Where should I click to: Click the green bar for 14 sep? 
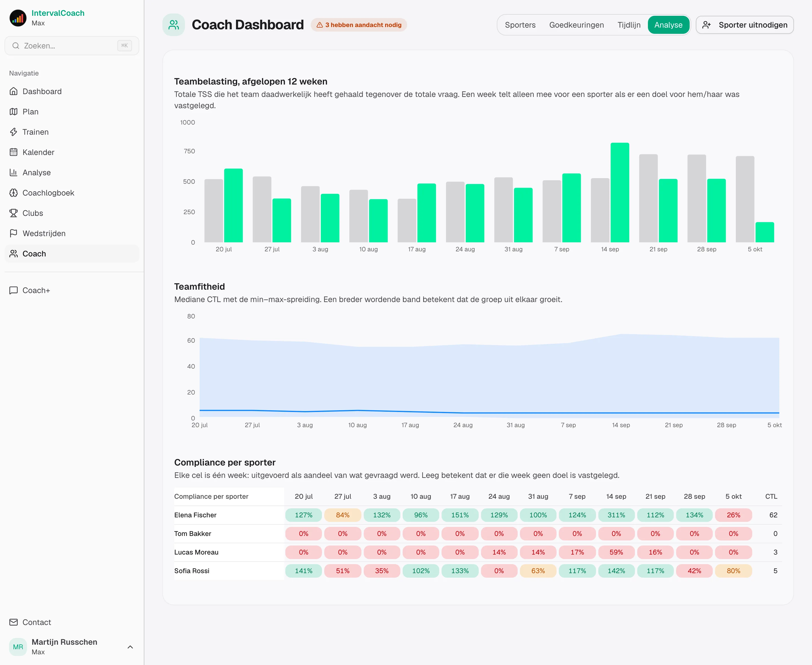[x=620, y=192]
